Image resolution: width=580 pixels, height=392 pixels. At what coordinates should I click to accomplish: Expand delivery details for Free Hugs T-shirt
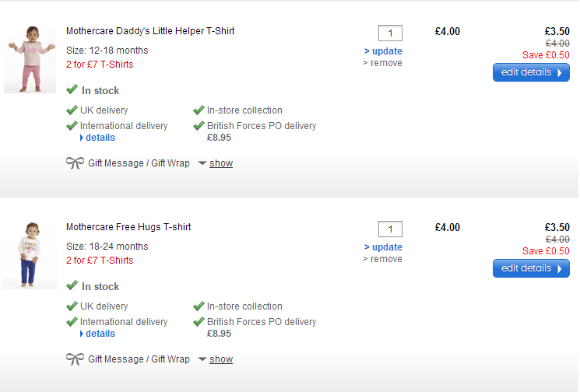(x=100, y=334)
